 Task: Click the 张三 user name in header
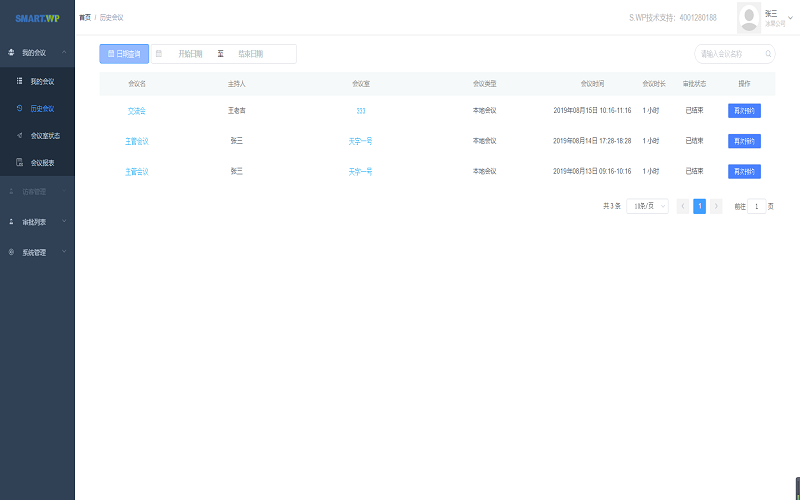tap(771, 14)
